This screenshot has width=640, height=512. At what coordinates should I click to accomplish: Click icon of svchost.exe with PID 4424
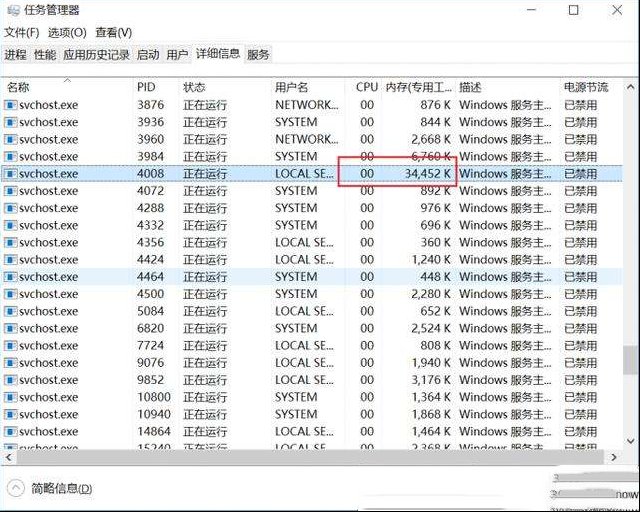click(11, 259)
